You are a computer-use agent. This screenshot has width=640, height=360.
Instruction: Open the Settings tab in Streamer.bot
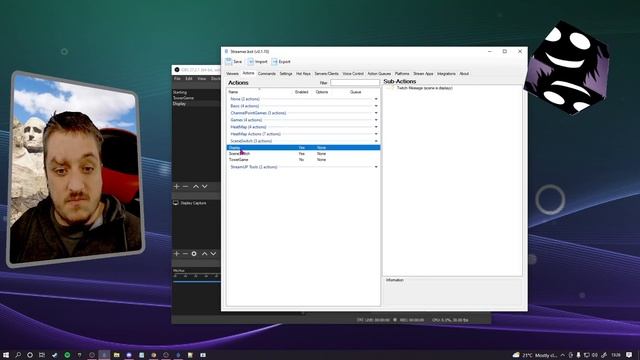tap(286, 73)
